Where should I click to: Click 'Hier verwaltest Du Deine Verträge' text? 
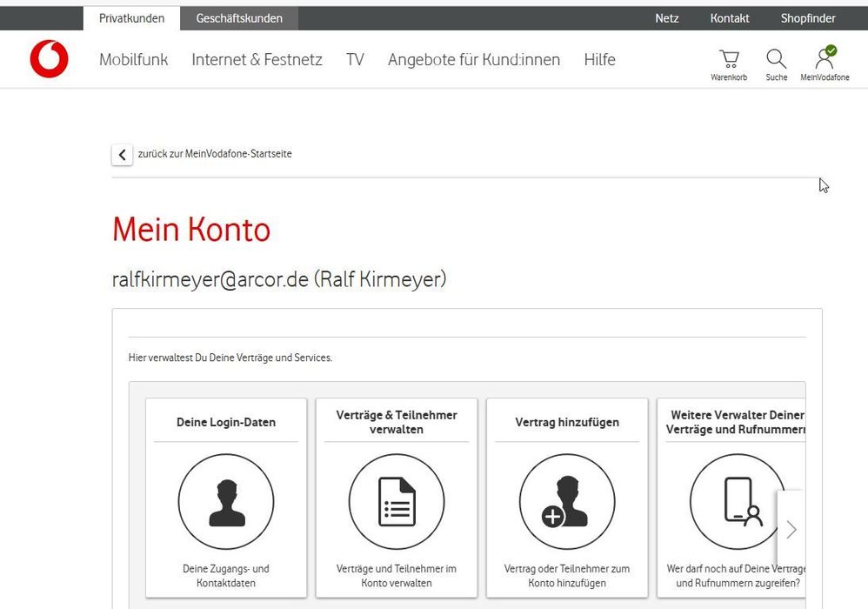(230, 358)
